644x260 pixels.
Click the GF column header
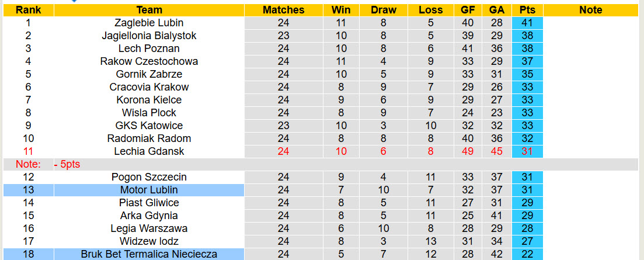click(x=467, y=10)
